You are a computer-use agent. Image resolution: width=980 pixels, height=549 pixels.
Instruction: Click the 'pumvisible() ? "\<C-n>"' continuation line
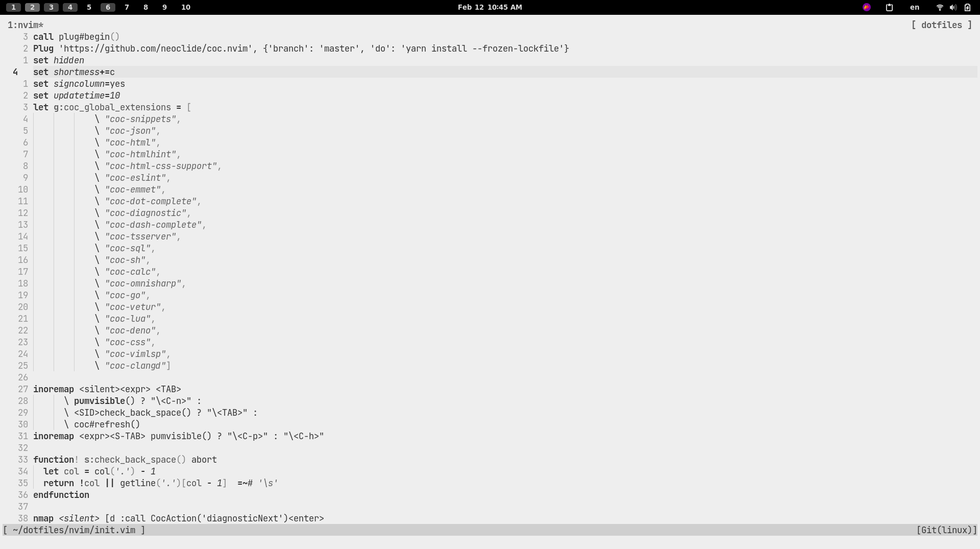pyautogui.click(x=133, y=401)
